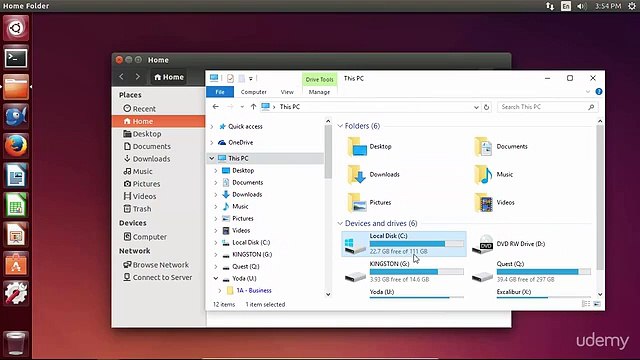Switch to the View ribbon tab
This screenshot has width=640, height=360.
tap(287, 92)
